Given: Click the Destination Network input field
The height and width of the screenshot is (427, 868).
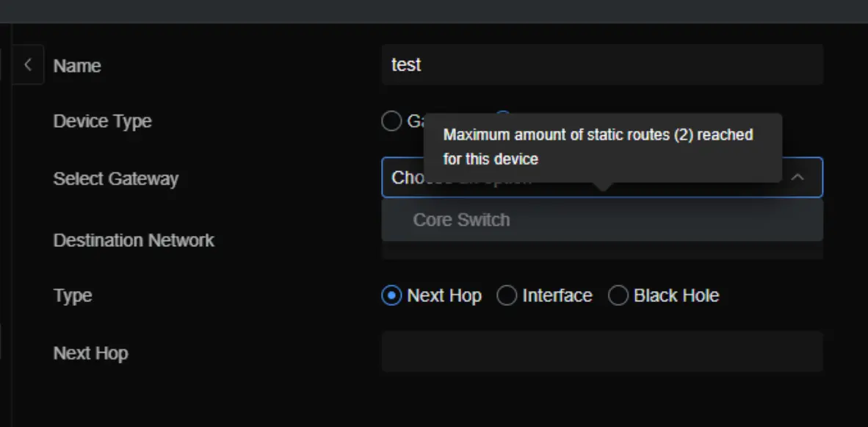Looking at the screenshot, I should click(601, 251).
